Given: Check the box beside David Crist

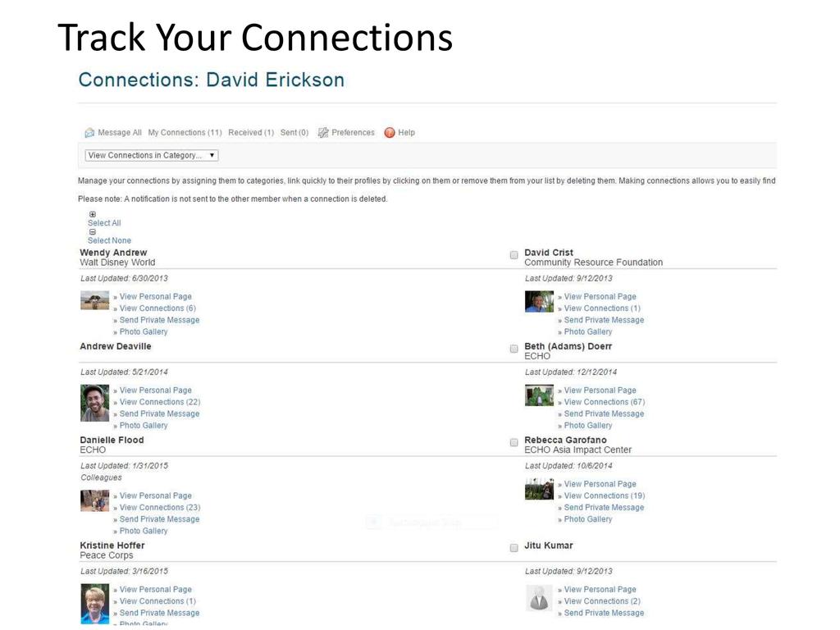Looking at the screenshot, I should (514, 255).
